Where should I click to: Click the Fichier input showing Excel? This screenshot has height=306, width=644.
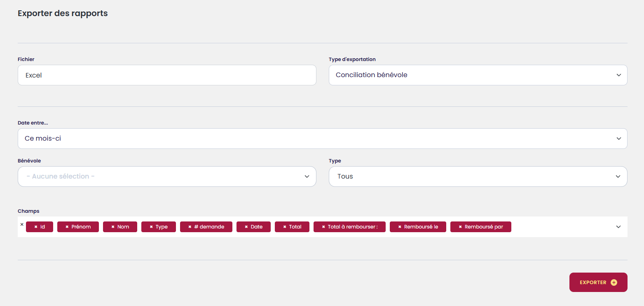[167, 75]
